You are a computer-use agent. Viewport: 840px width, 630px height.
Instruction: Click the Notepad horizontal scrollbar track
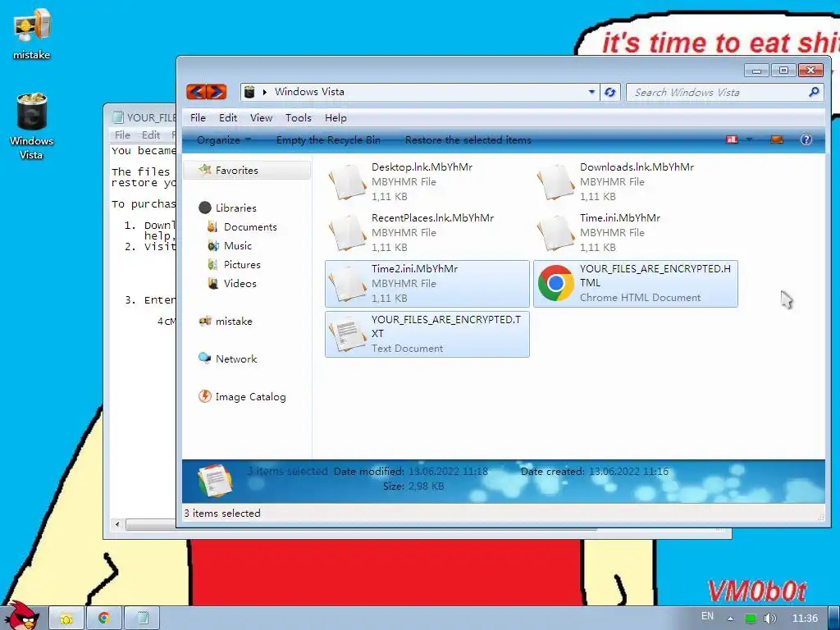(151, 525)
